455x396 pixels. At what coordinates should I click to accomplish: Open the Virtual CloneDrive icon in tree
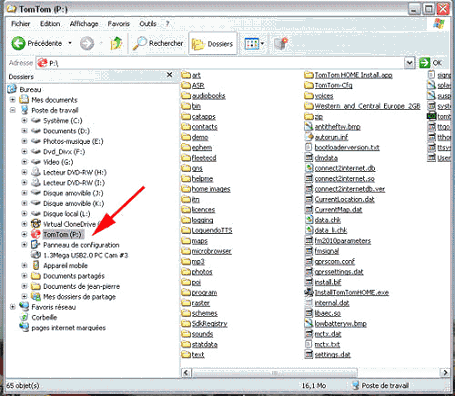[36, 224]
